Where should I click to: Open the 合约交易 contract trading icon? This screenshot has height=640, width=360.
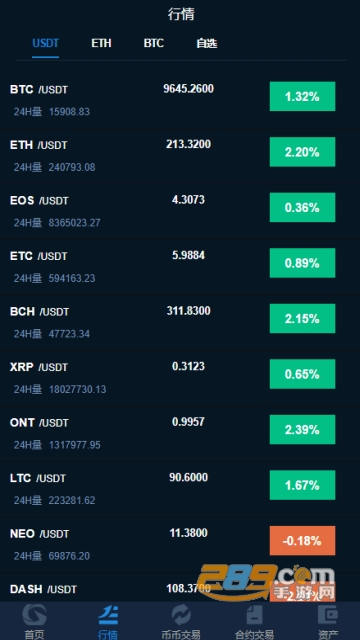pyautogui.click(x=254, y=615)
